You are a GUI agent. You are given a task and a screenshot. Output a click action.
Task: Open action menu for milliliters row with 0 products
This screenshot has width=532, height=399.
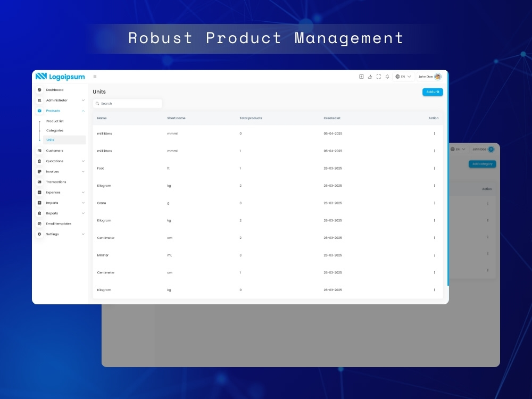(x=434, y=134)
